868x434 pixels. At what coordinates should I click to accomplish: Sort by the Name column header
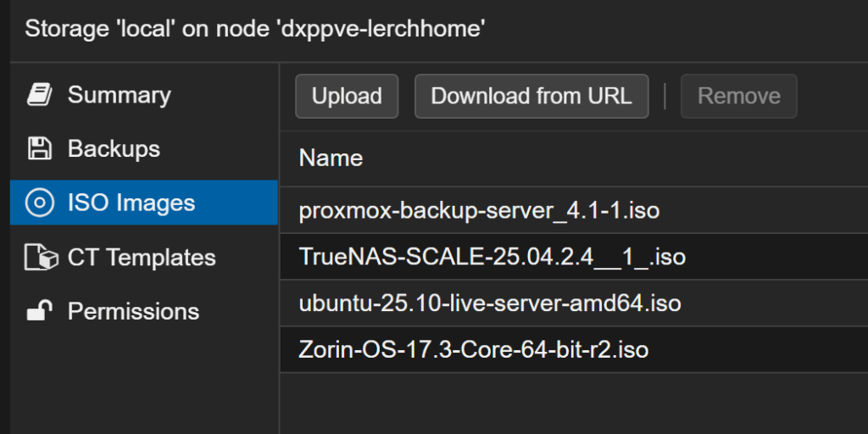point(331,158)
